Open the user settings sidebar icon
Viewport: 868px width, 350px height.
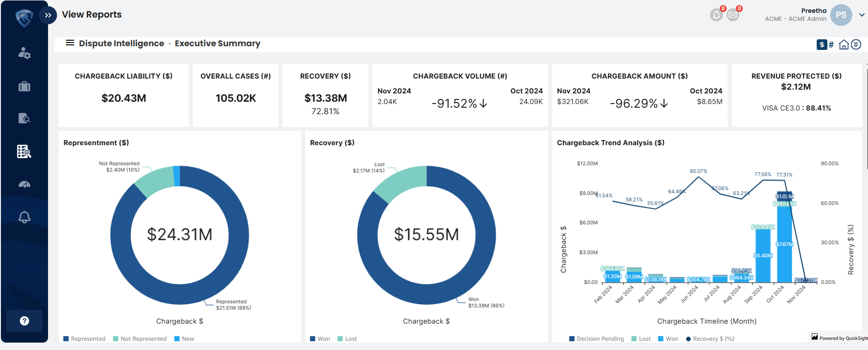tap(24, 53)
